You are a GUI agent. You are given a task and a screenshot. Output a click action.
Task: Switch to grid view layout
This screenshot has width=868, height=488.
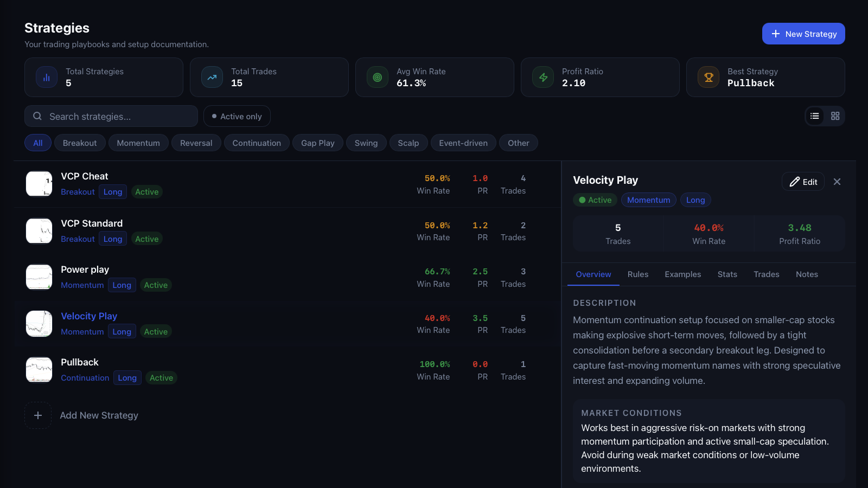point(835,116)
